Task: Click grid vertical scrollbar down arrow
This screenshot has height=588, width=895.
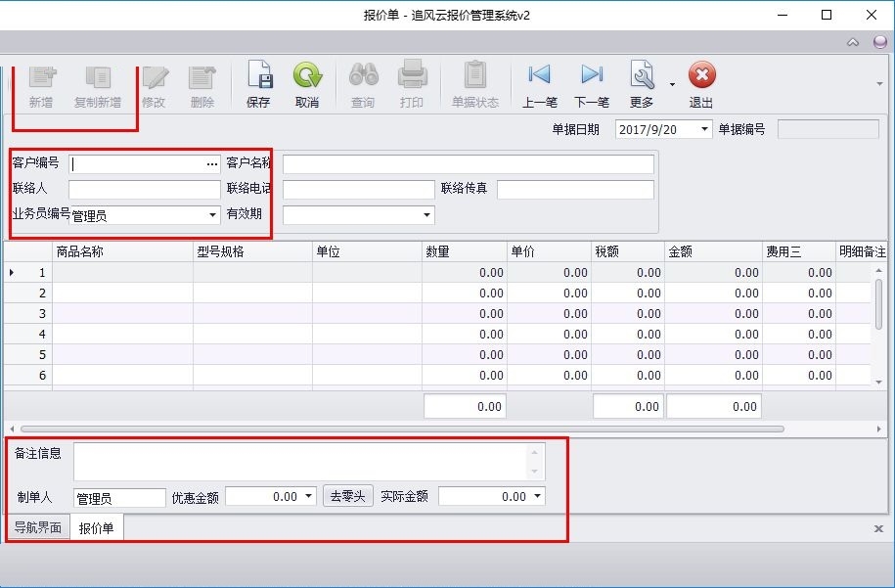Action: click(x=879, y=382)
